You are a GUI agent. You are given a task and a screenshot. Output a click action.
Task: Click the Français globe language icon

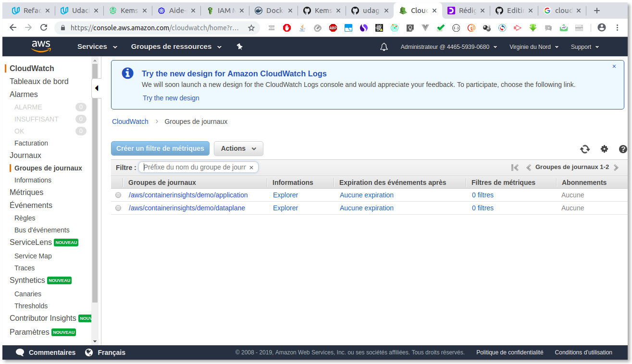pyautogui.click(x=89, y=352)
